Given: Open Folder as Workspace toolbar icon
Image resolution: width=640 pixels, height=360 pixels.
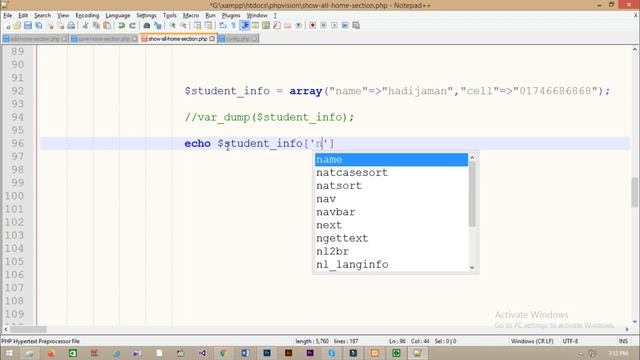Looking at the screenshot, I should [288, 25].
